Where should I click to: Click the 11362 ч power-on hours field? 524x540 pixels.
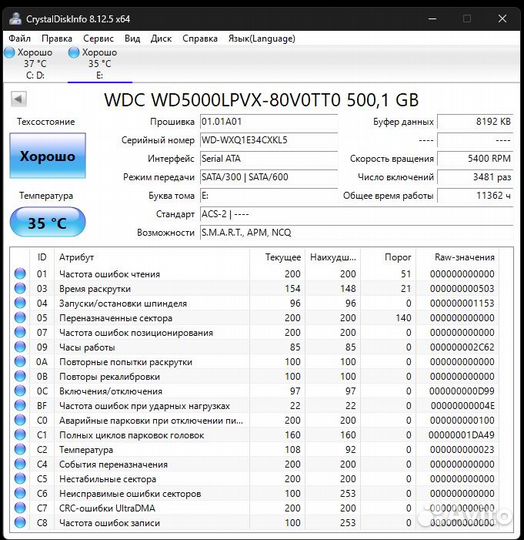coord(475,196)
